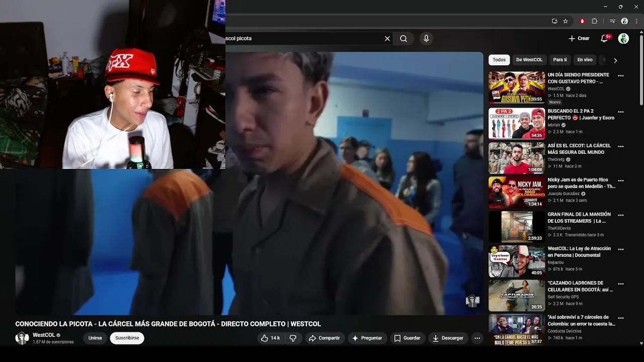Open options for 'BUSCANDO EL 2 PA 2'
Screen dimensions: 644x362
pyautogui.click(x=621, y=112)
